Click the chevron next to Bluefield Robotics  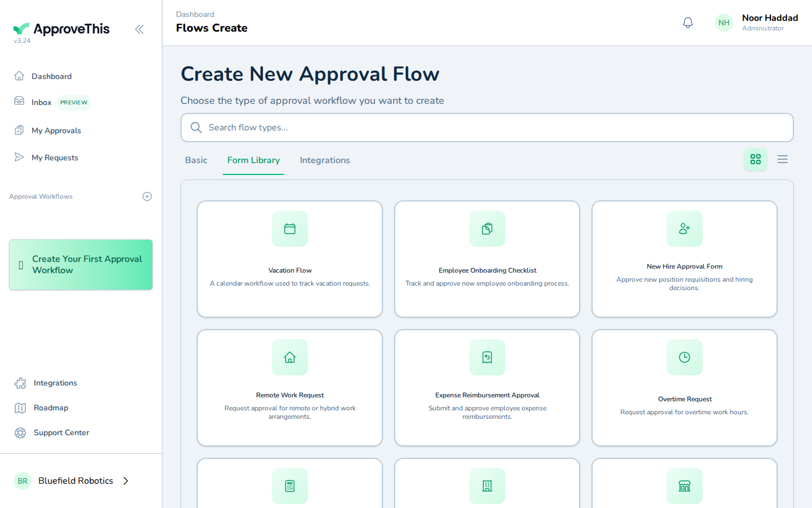(x=126, y=481)
